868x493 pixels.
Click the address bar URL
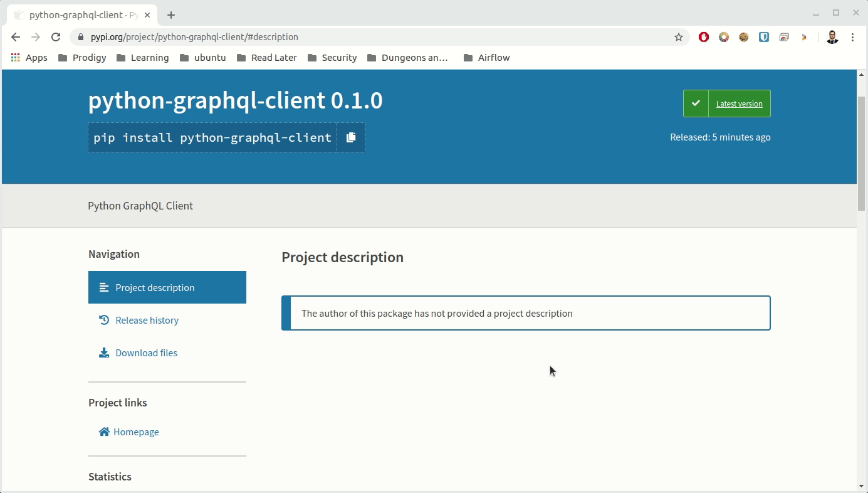tap(194, 37)
